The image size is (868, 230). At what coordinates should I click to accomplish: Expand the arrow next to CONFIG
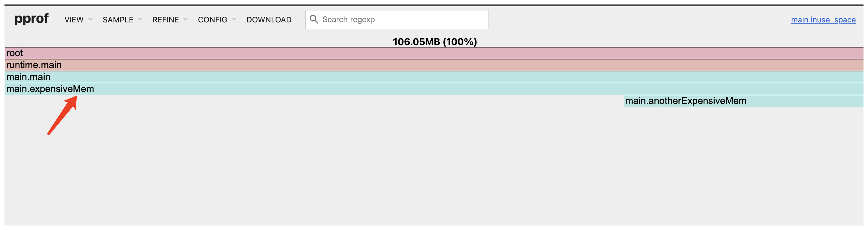pos(234,19)
